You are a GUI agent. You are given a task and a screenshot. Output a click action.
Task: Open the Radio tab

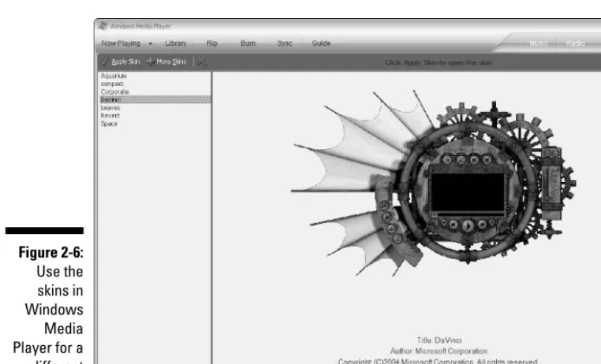click(x=575, y=43)
